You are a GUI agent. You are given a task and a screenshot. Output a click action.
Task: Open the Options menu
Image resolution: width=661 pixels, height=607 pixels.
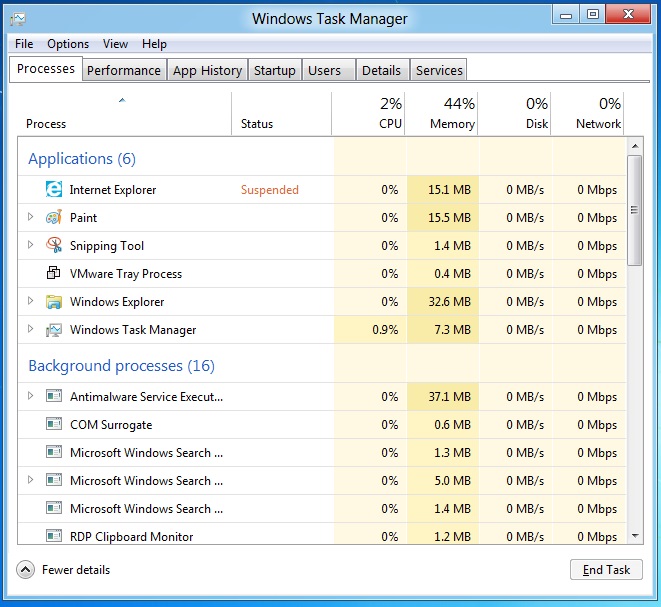tap(68, 44)
